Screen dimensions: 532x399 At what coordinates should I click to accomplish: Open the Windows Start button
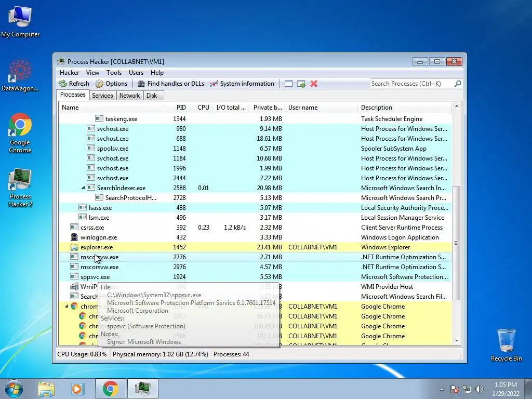14,389
